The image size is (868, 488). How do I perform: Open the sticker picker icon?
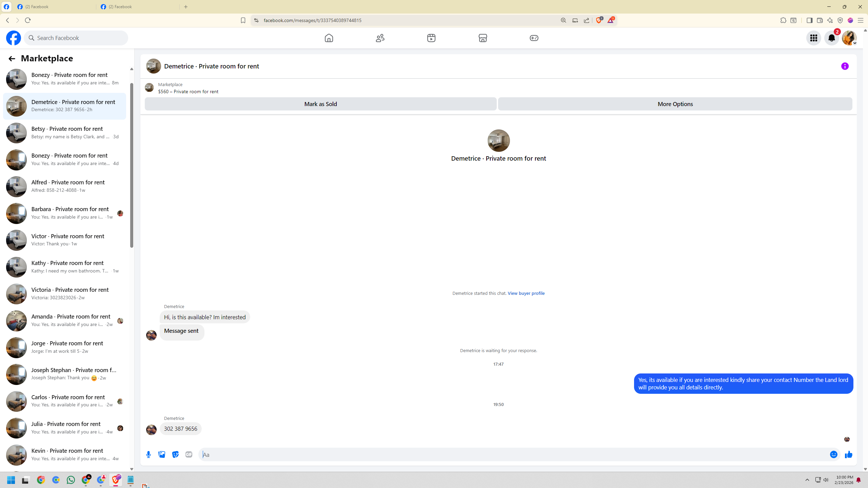175,454
